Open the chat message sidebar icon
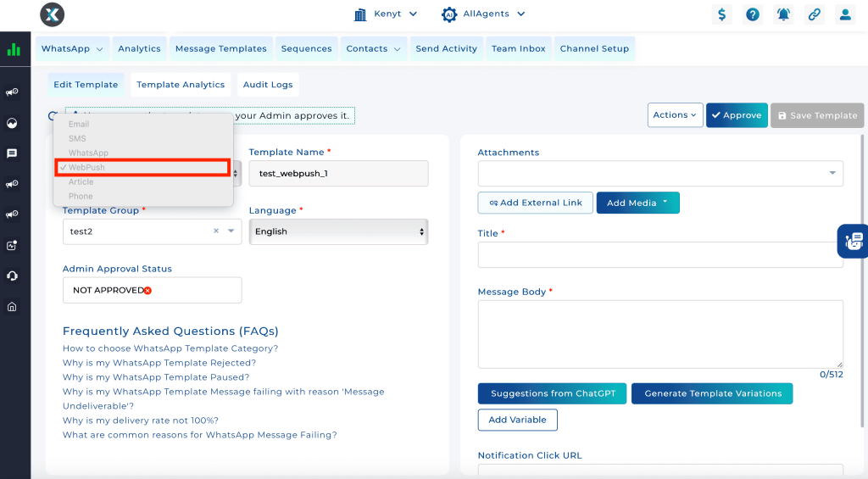868x479 pixels. 12,153
